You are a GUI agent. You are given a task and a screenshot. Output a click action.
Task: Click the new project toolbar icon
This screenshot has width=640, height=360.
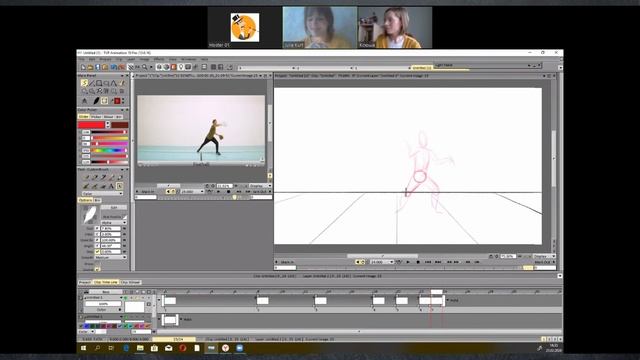coord(83,67)
